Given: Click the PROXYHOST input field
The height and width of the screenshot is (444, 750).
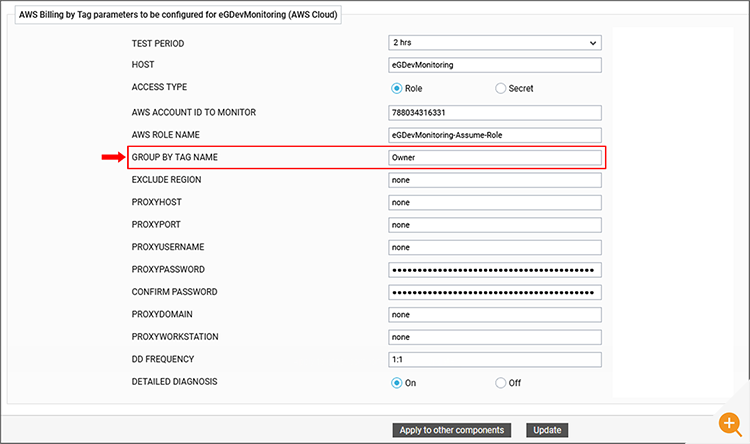Looking at the screenshot, I should pyautogui.click(x=495, y=202).
